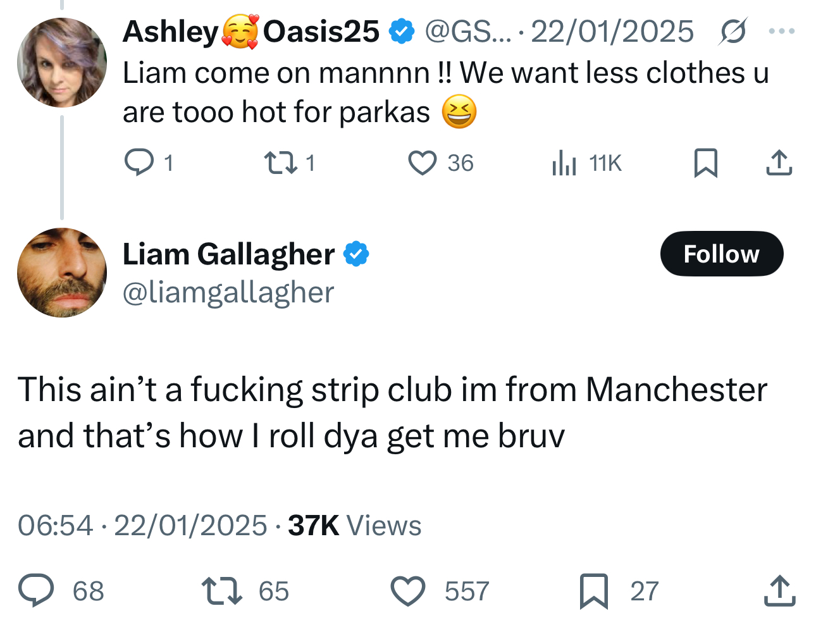Bookmark Ashley's tweet
The height and width of the screenshot is (644, 816).
[706, 163]
